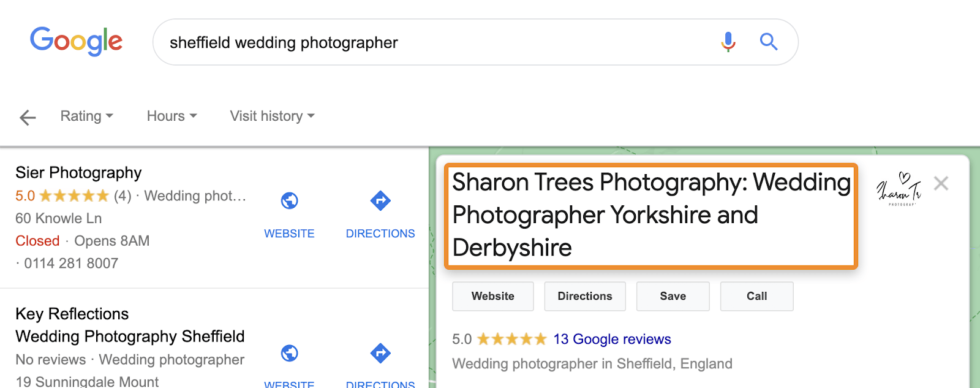Open the 13 Google reviews link

click(612, 339)
